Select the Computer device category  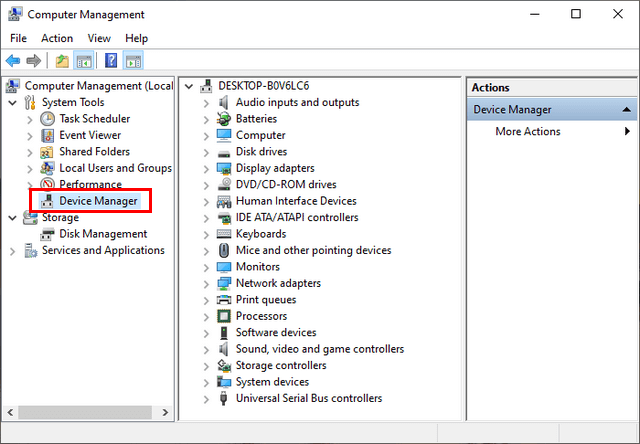point(260,135)
